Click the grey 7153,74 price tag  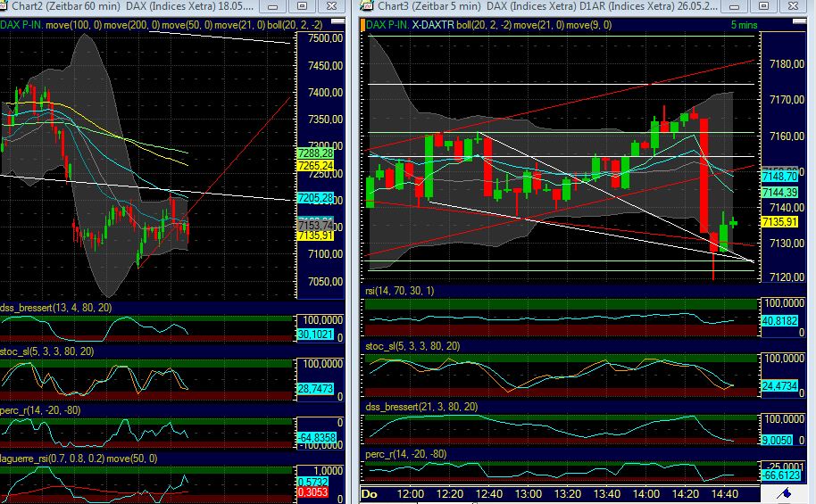click(315, 226)
